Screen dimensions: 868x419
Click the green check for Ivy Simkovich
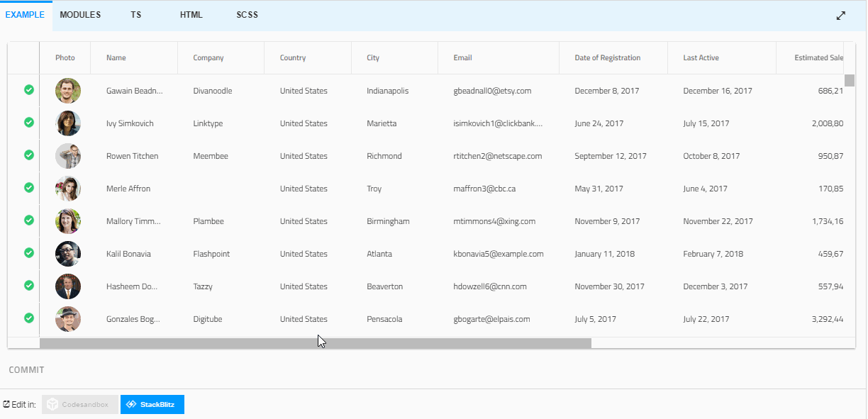28,123
